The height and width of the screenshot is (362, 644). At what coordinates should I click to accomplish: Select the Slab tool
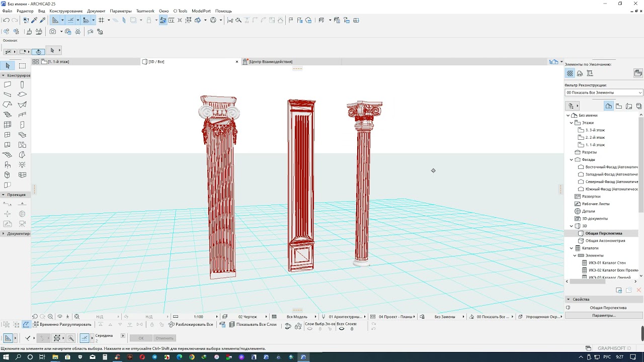pos(22,95)
